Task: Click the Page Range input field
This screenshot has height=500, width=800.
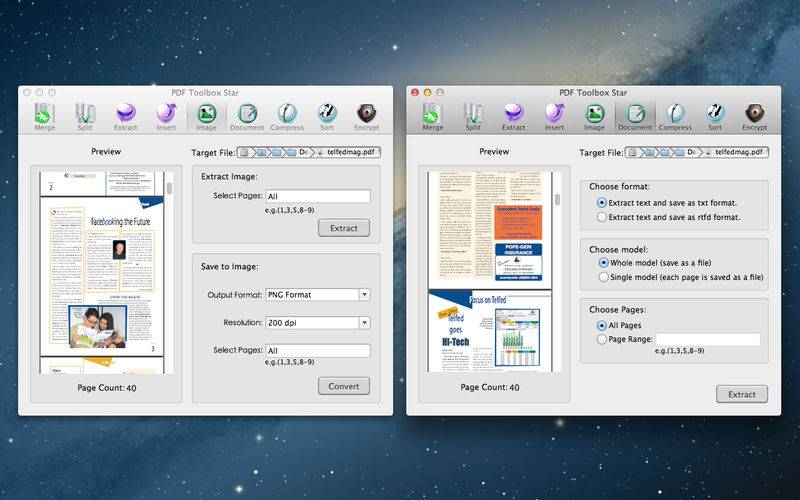Action: click(x=708, y=339)
